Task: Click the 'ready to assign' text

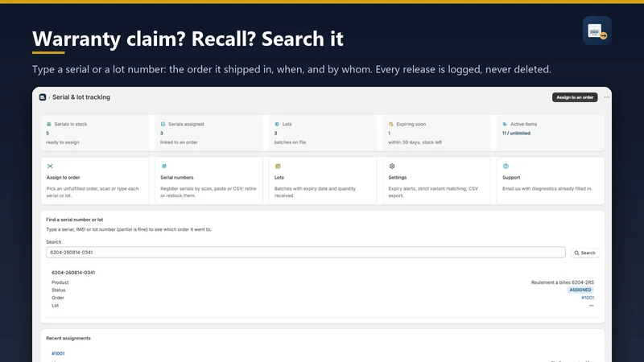Action: [x=63, y=142]
